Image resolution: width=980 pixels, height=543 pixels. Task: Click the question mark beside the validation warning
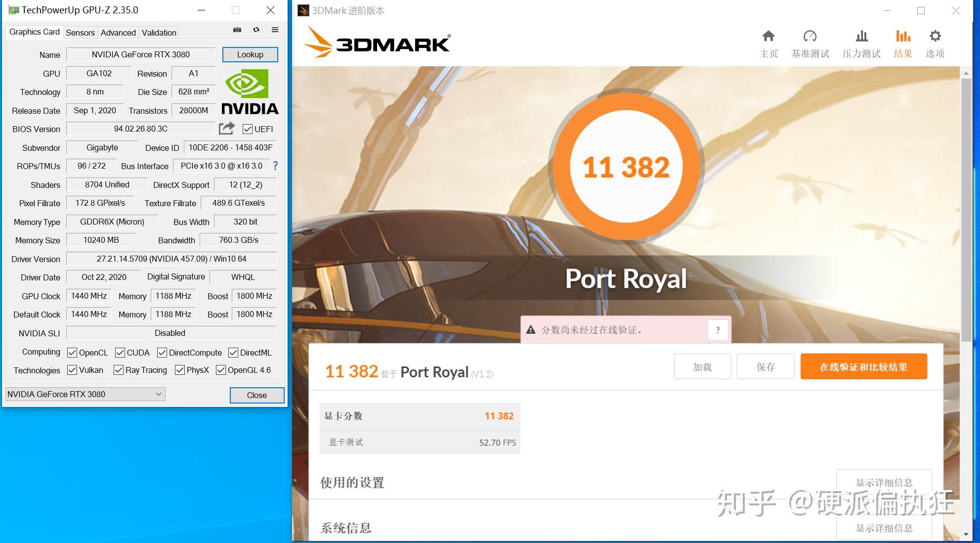pyautogui.click(x=717, y=329)
